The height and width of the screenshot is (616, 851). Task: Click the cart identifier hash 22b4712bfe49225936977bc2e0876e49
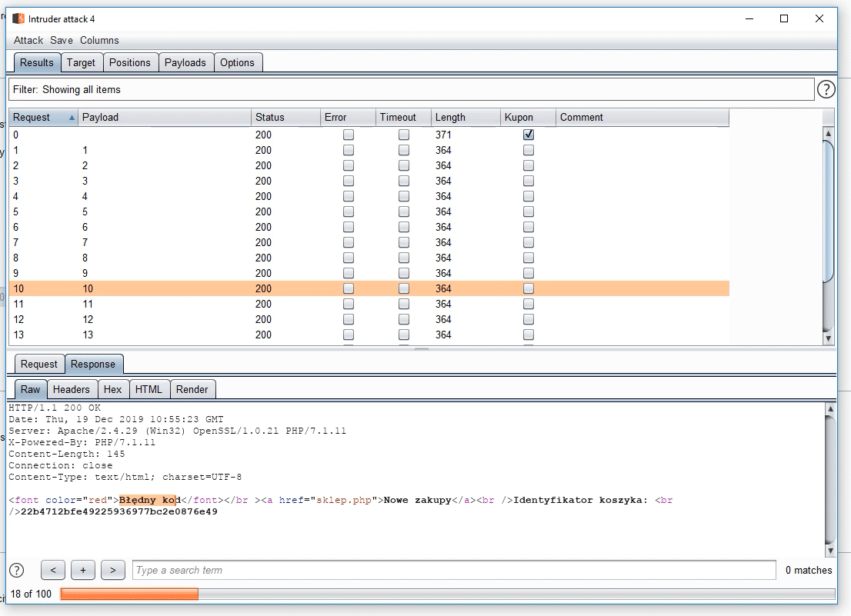118,511
